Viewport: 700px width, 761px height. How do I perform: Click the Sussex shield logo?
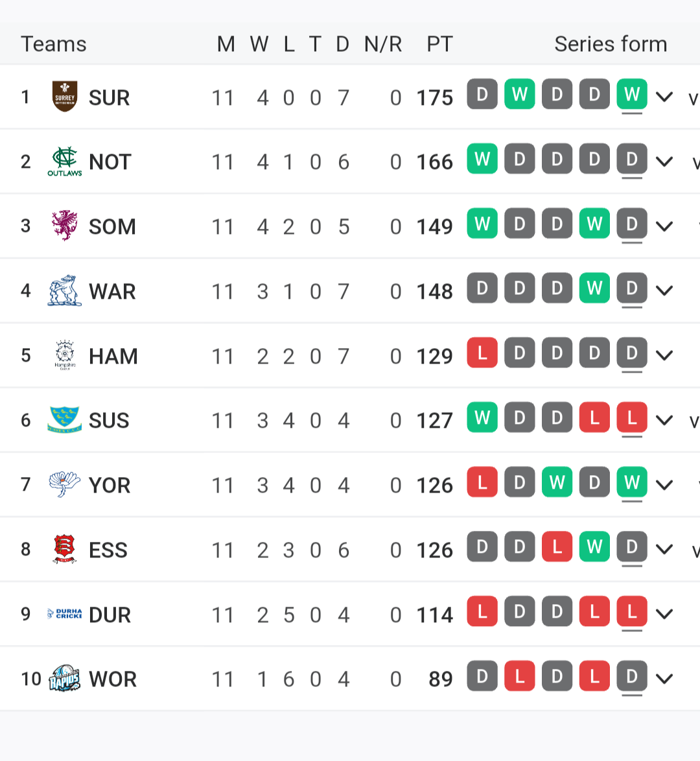click(x=65, y=420)
